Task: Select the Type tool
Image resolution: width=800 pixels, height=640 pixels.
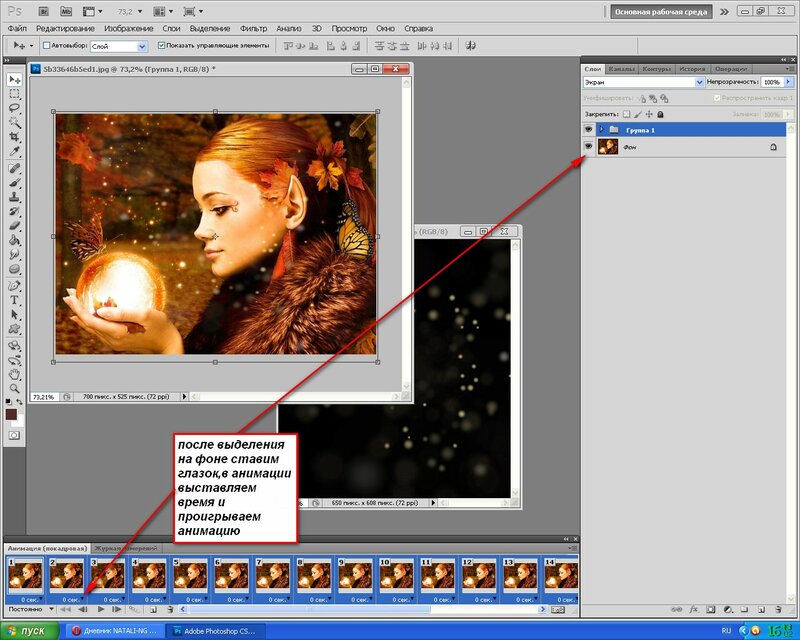Action: [14, 300]
